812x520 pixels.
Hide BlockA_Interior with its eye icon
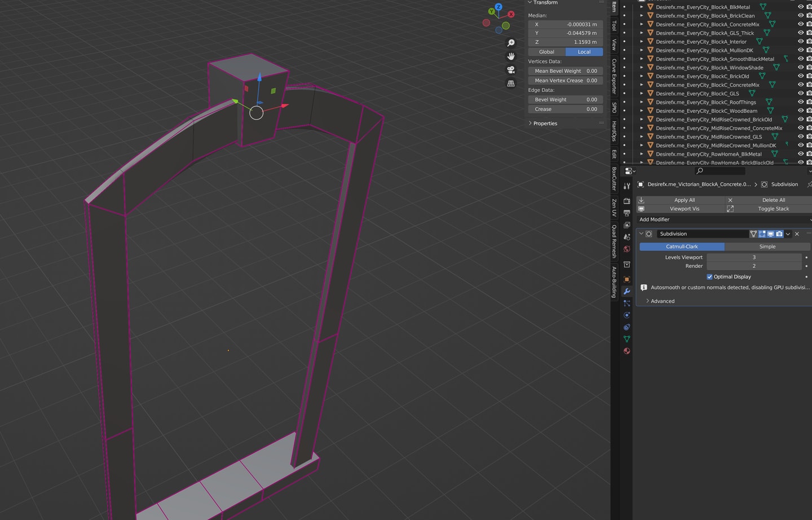click(801, 42)
